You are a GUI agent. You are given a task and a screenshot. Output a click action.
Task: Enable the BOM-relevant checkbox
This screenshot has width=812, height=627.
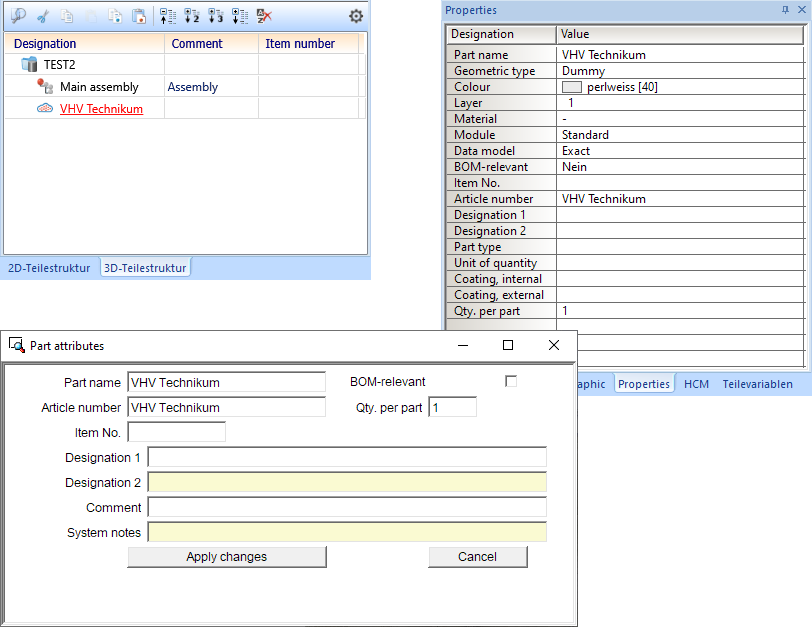point(511,381)
